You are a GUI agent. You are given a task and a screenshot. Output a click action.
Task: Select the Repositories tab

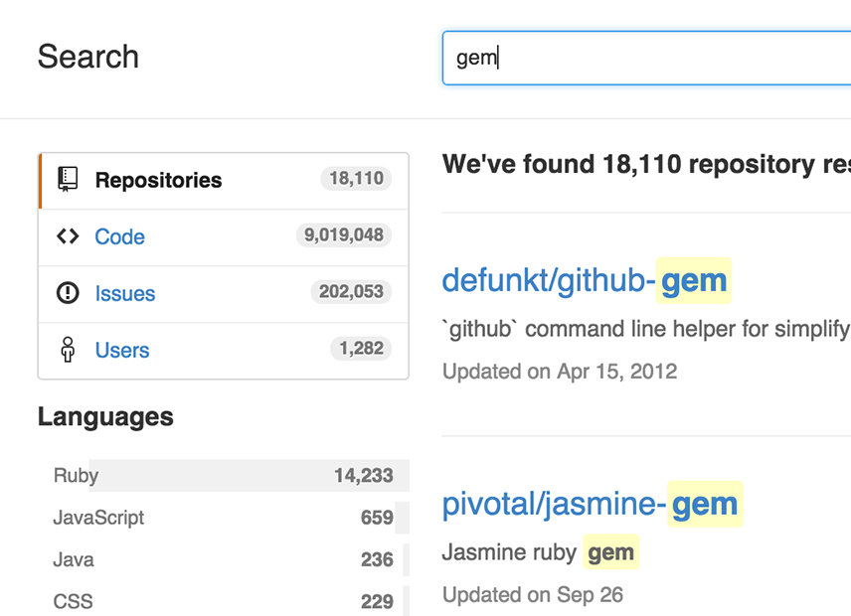coord(223,181)
